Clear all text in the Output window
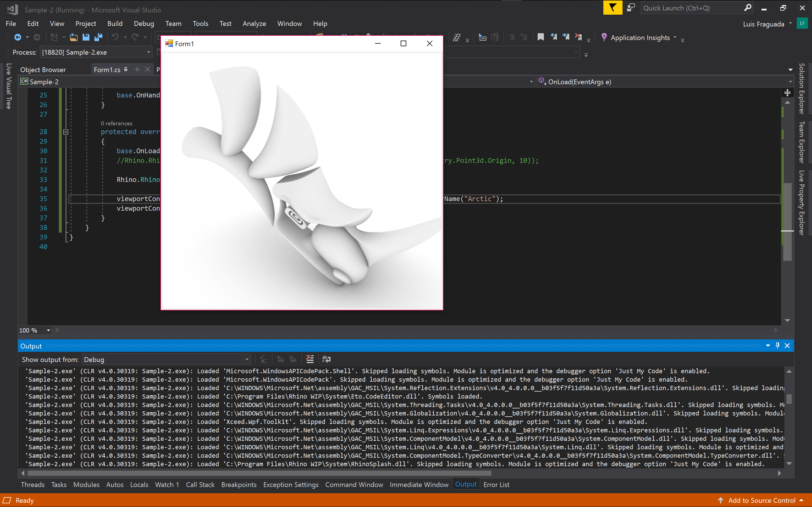 [310, 359]
